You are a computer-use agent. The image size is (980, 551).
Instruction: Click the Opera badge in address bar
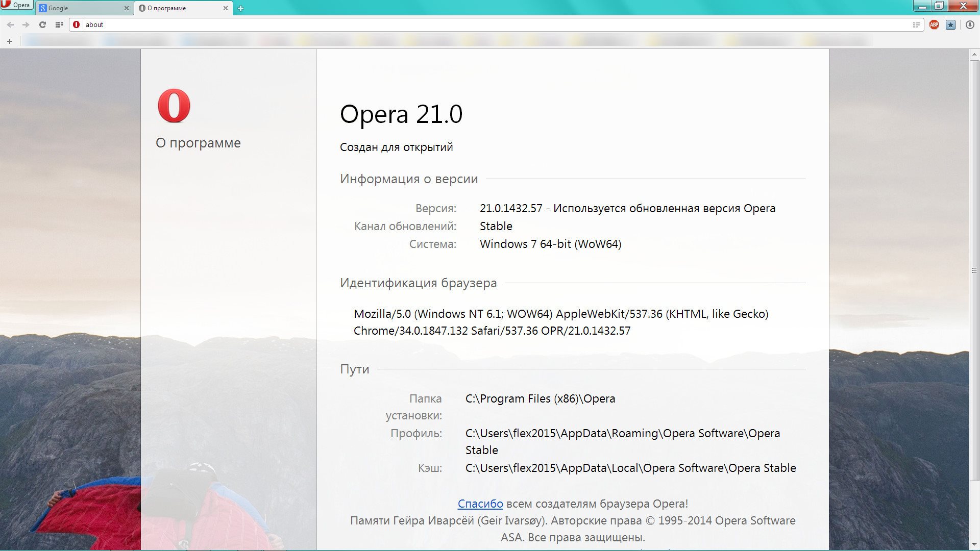pos(77,24)
